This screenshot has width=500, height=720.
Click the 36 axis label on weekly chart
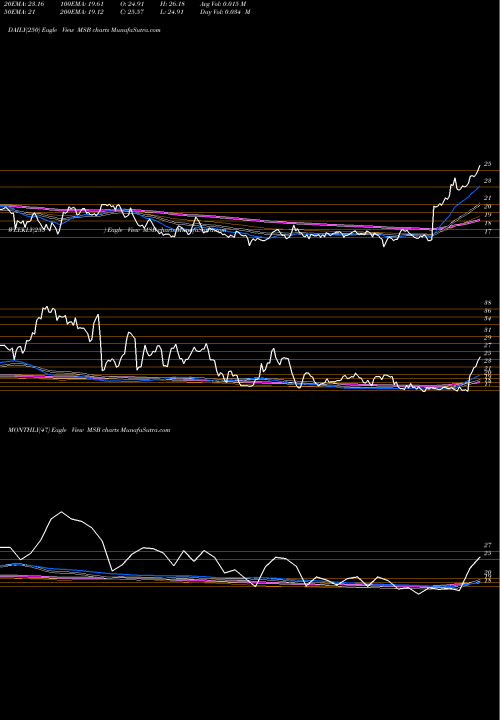pyautogui.click(x=488, y=311)
